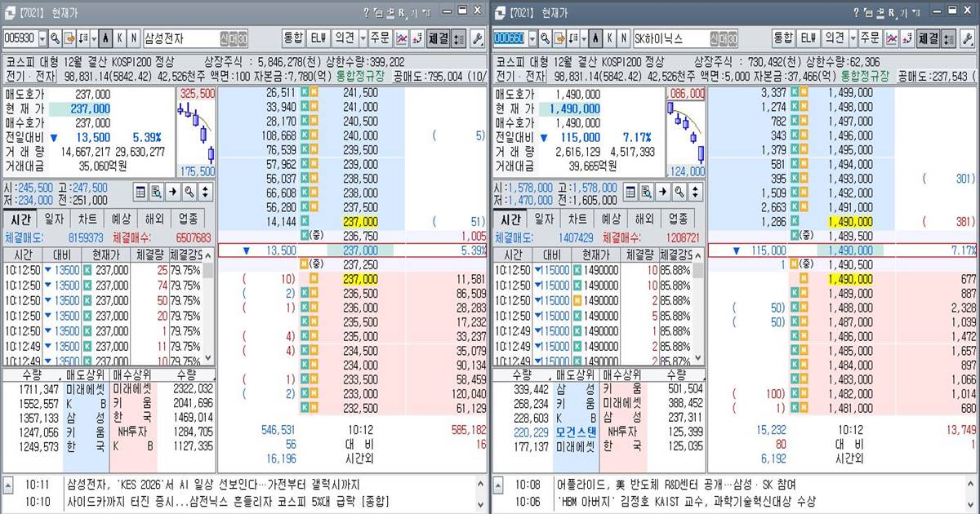
Task: Click the 000660 stock code input field
Action: pyautogui.click(x=510, y=38)
